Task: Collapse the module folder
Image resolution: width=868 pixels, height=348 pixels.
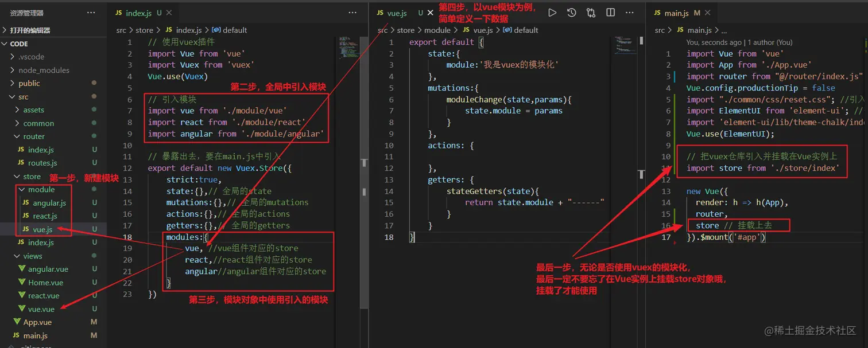Action: pos(53,189)
